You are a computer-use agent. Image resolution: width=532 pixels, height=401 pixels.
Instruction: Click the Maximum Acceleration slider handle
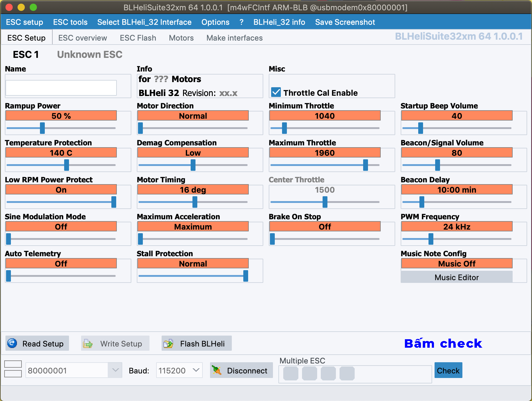(x=140, y=239)
